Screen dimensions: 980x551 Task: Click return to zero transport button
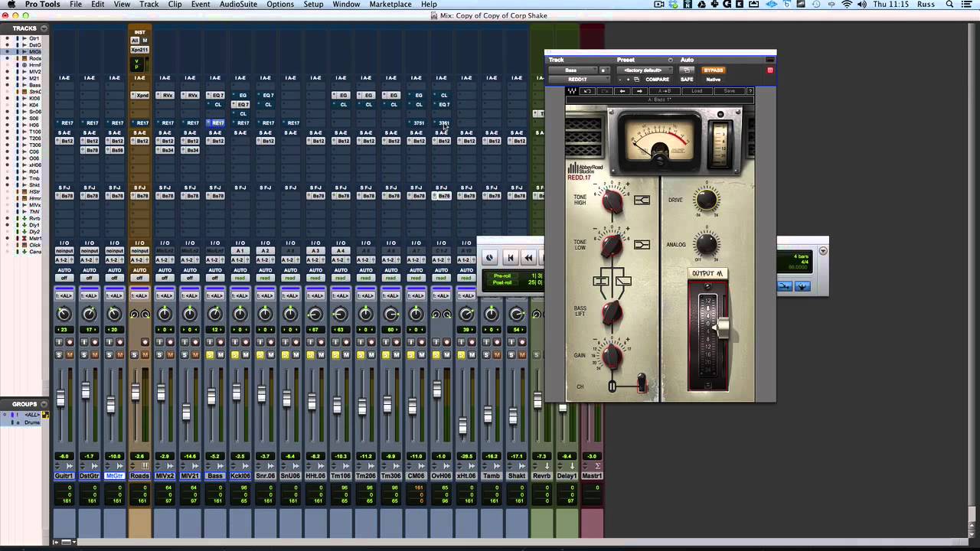[x=511, y=258]
